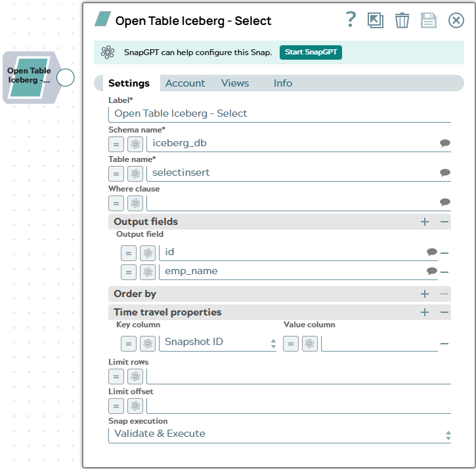This screenshot has height=469, width=476.
Task: Toggle expression for Limit offset
Action: coord(116,406)
